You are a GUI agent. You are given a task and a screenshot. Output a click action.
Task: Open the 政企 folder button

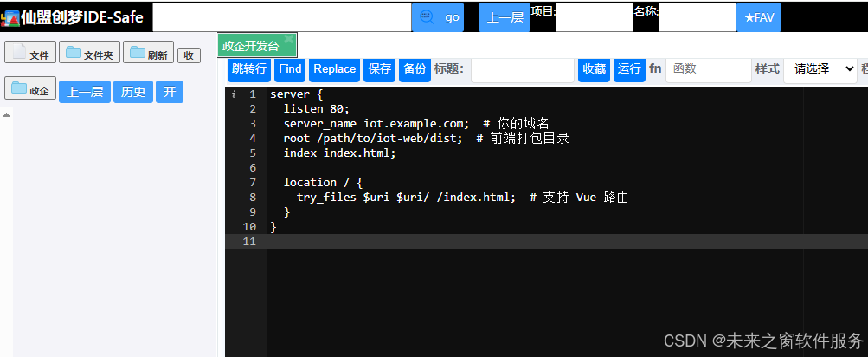[30, 88]
